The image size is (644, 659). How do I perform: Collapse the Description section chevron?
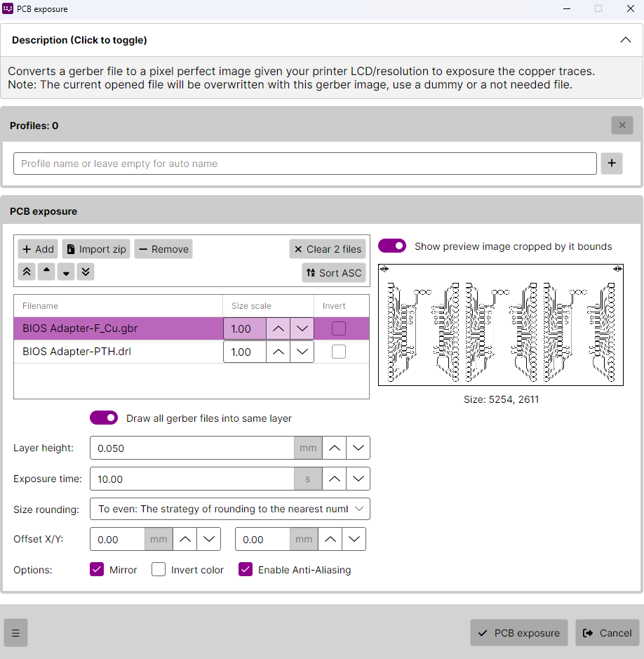(x=626, y=40)
